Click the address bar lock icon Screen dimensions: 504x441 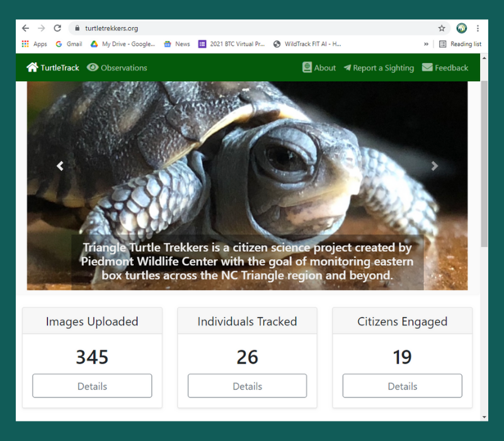(x=76, y=28)
